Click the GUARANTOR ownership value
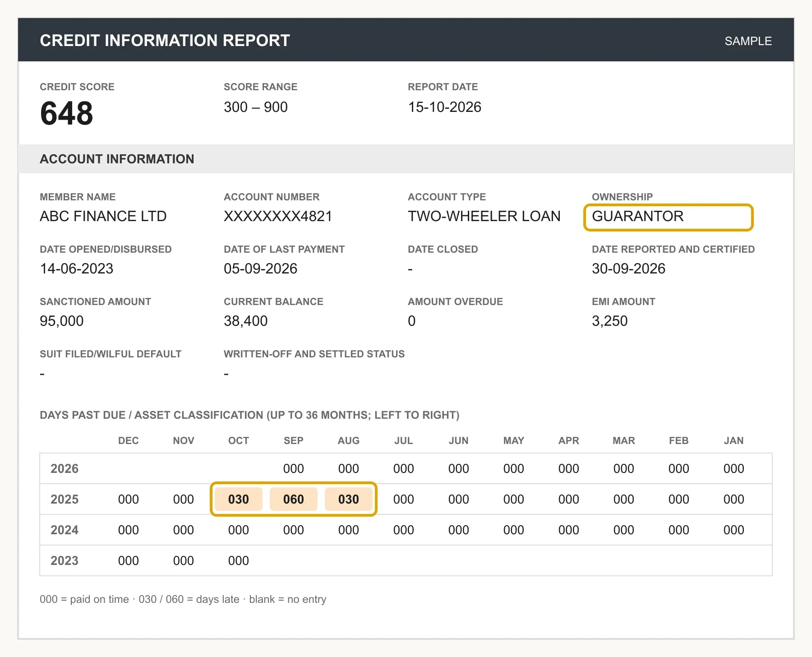 click(x=637, y=216)
